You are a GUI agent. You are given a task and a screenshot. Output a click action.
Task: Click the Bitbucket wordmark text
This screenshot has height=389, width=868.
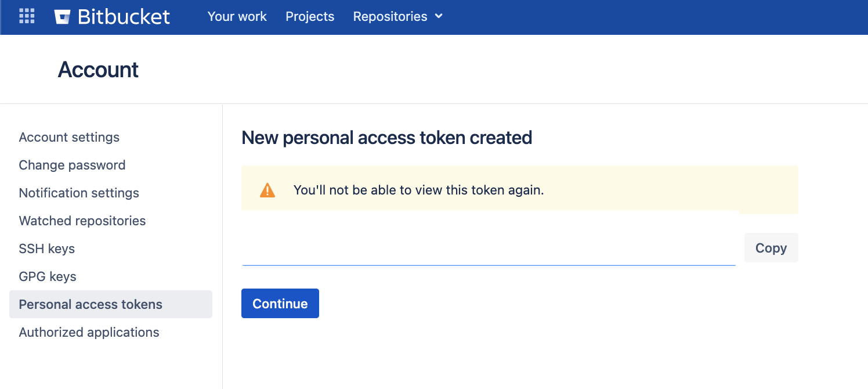click(x=124, y=17)
